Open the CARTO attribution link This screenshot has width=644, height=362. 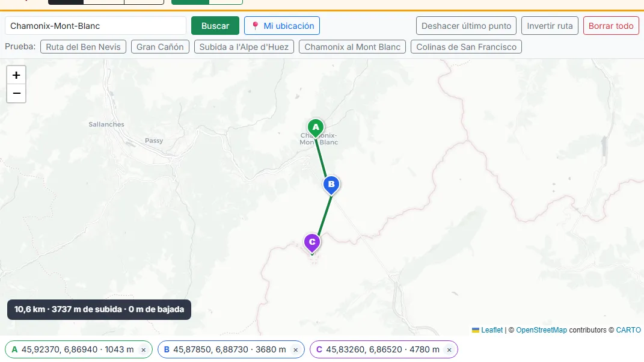point(628,330)
